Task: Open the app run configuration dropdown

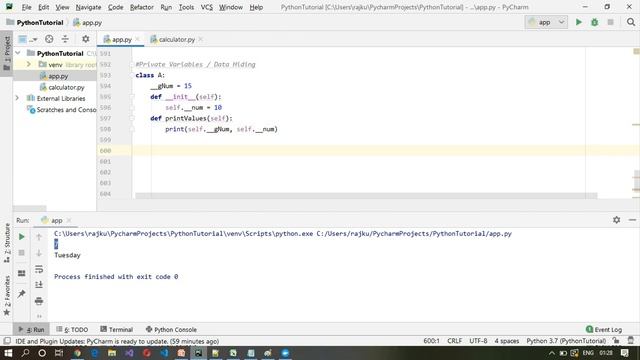Action: click(x=546, y=22)
